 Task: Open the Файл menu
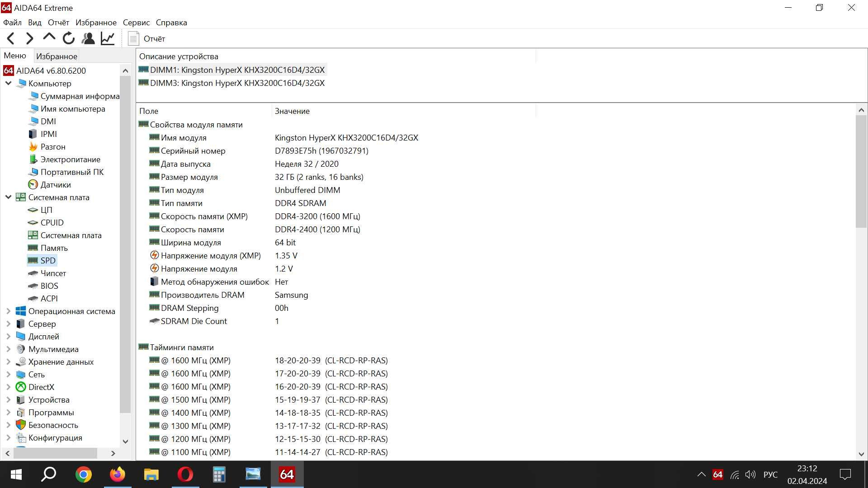click(x=12, y=23)
